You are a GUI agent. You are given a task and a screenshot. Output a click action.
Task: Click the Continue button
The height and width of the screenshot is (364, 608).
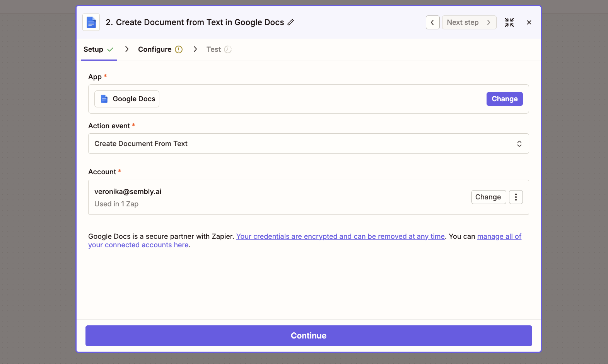click(x=309, y=336)
